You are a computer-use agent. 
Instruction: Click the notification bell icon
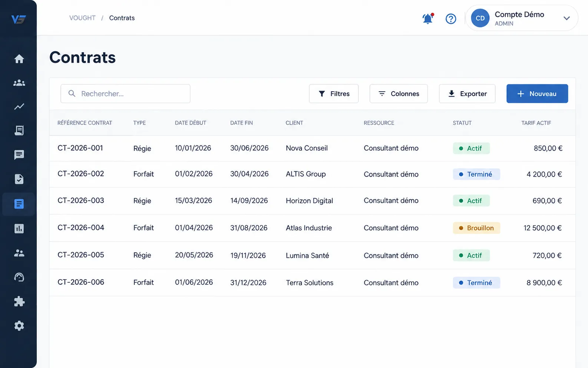428,18
